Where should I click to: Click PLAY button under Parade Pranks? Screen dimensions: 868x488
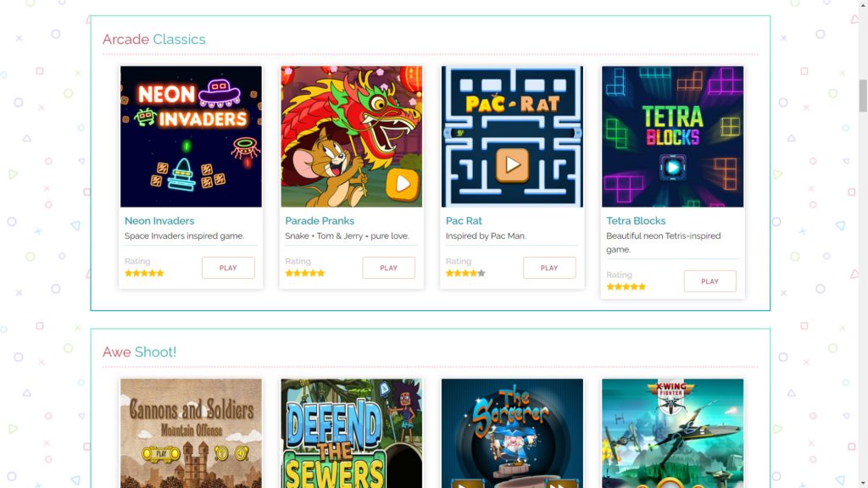point(388,268)
